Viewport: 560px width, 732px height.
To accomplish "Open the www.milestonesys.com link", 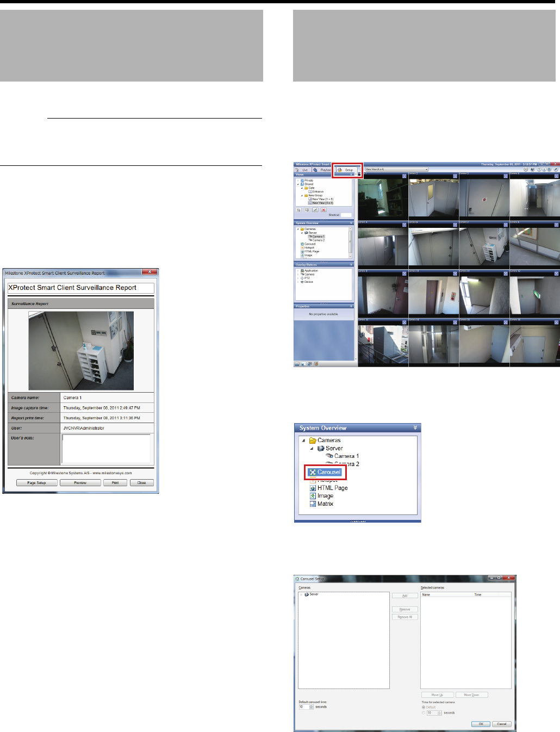I will pyautogui.click(x=113, y=473).
